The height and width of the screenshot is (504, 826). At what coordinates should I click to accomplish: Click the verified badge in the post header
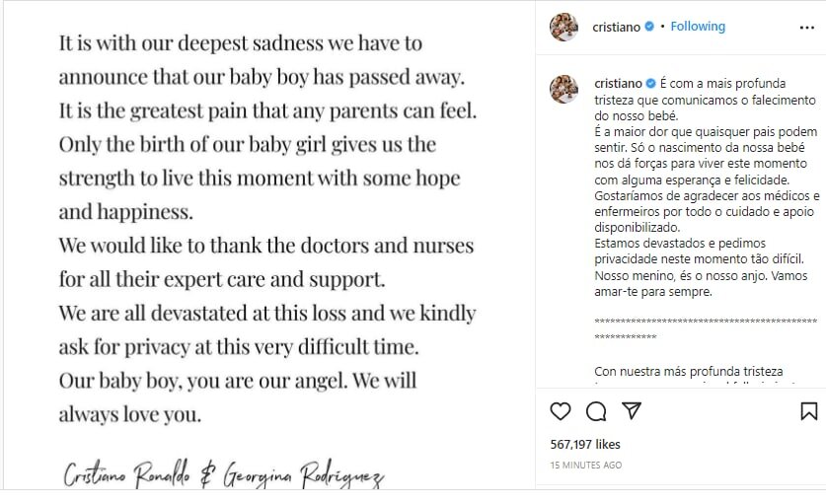(648, 27)
